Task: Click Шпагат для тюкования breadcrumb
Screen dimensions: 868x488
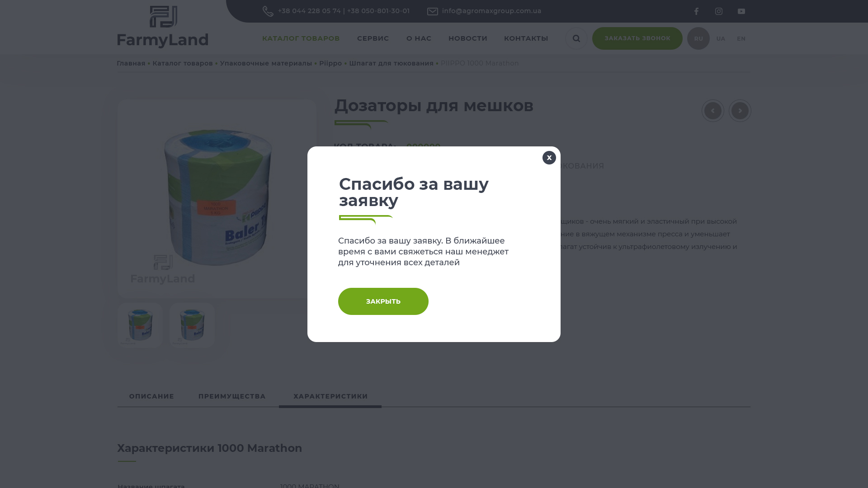Action: pyautogui.click(x=391, y=63)
